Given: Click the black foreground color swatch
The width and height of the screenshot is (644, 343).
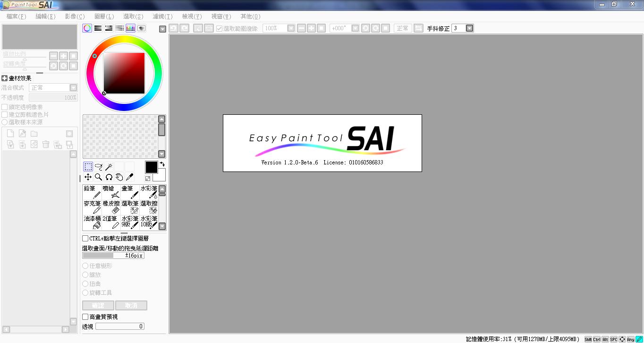Looking at the screenshot, I should coord(151,167).
